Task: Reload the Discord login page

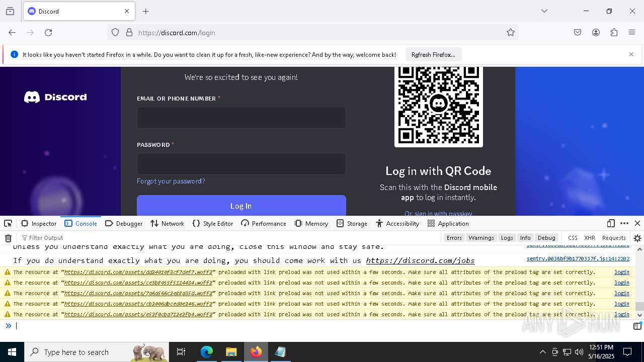Action: click(48, 33)
